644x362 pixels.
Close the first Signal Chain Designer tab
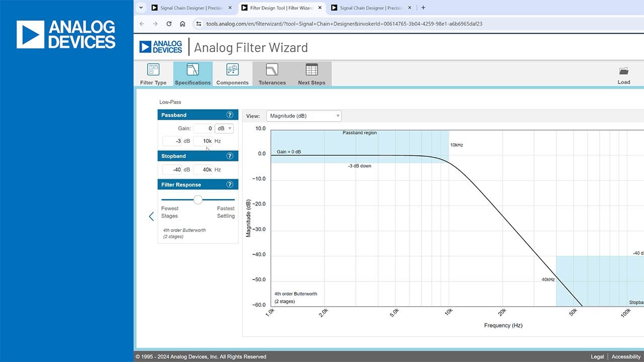230,8
